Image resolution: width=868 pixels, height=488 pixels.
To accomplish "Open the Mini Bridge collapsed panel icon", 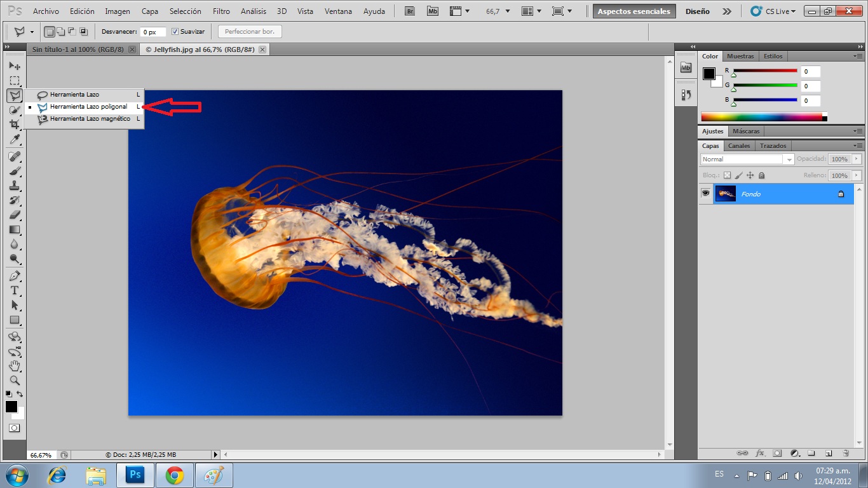I will pos(686,67).
